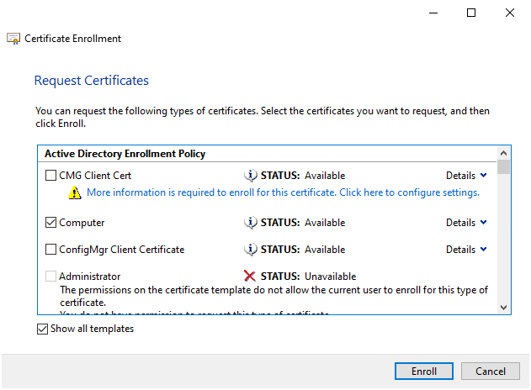Expand Details for CMG Client Cert
The height and width of the screenshot is (390, 531).
466,175
